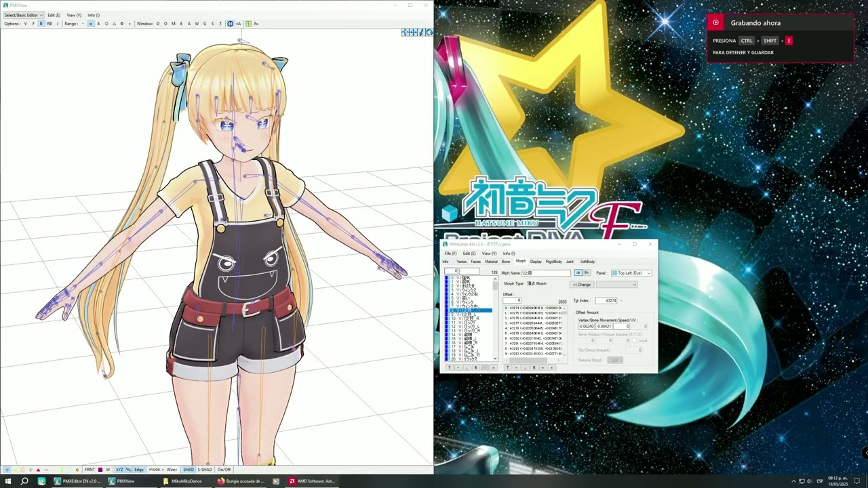Open Select/Basic Editor mode dropdown
The image size is (868, 488).
23,15
